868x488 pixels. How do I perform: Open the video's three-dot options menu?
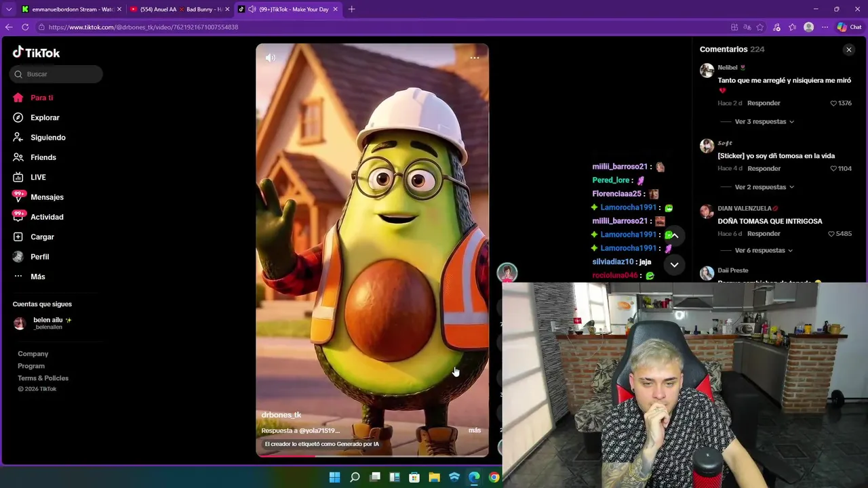point(475,58)
